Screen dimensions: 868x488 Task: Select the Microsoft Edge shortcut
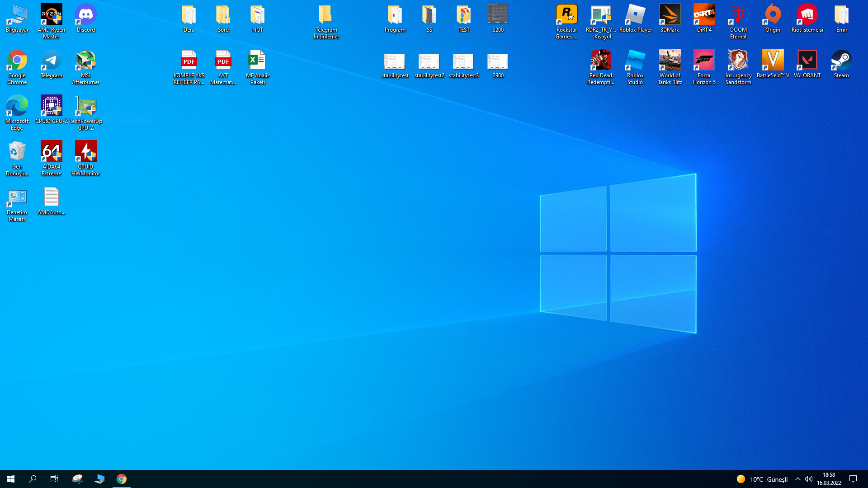pyautogui.click(x=17, y=113)
